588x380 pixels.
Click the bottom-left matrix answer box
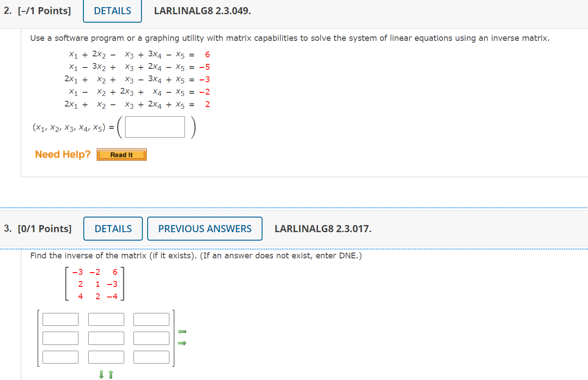coord(60,356)
